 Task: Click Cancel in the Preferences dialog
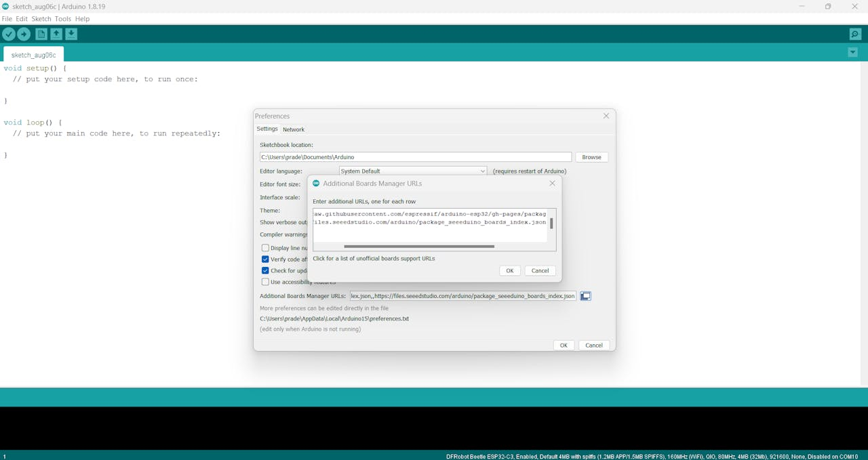(594, 345)
